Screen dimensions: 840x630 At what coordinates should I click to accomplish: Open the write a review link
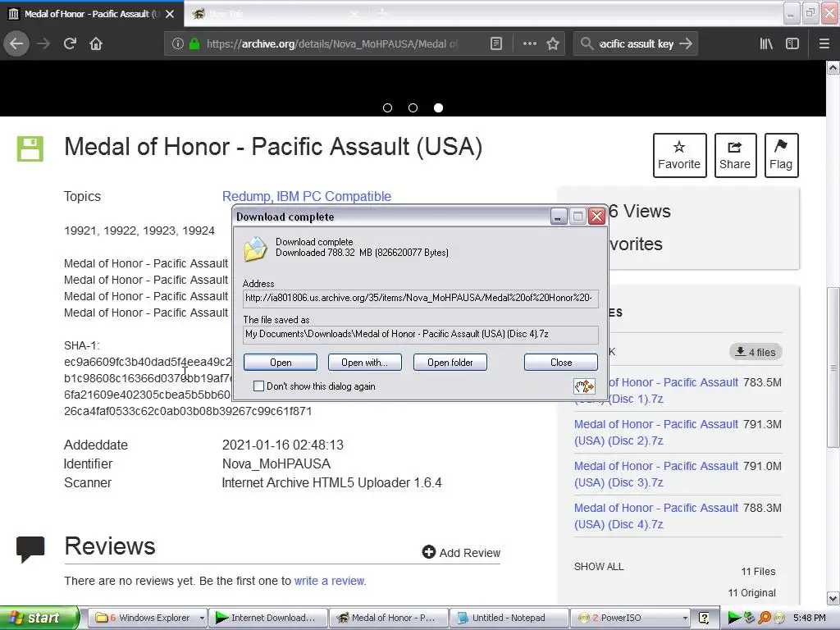coord(330,581)
